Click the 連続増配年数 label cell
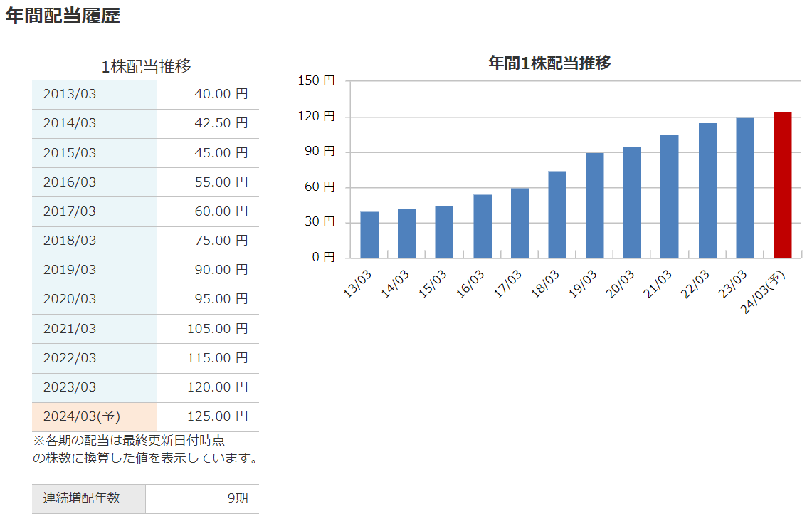The height and width of the screenshot is (519, 812). [x=82, y=498]
